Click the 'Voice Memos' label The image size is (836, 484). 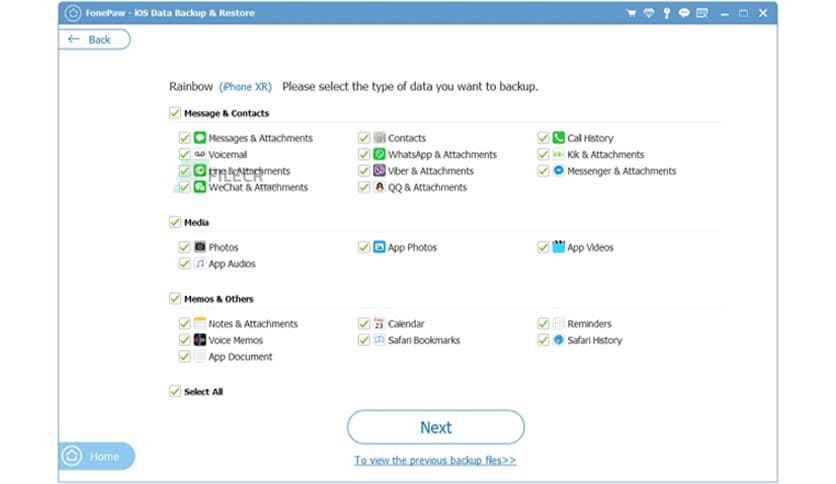236,340
